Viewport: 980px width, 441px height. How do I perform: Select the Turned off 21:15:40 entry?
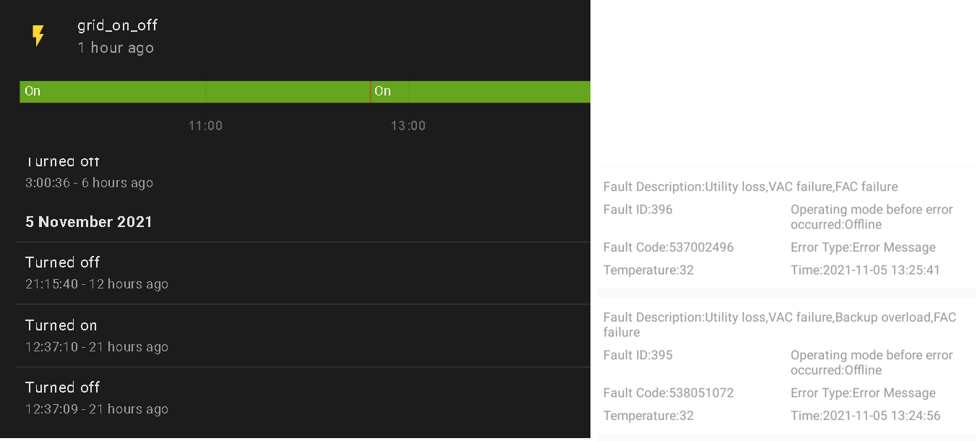coord(97,273)
